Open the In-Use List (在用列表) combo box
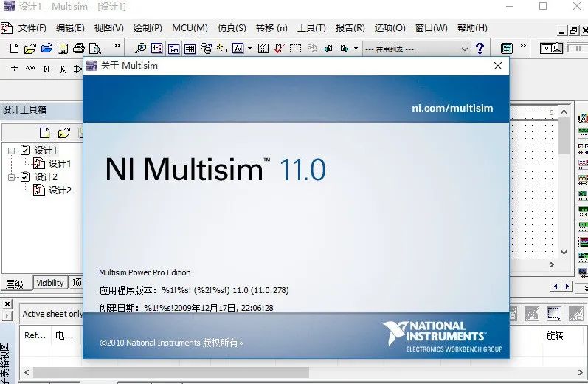Image resolution: width=588 pixels, height=384 pixels. [x=417, y=49]
